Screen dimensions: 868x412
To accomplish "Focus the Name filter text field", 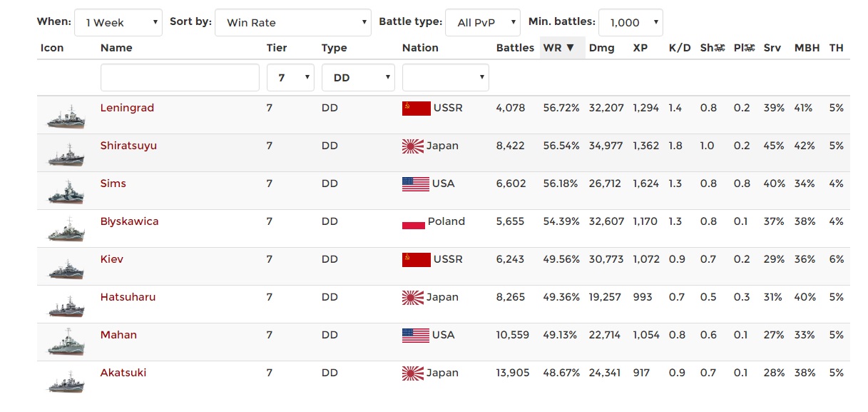I will click(x=180, y=77).
